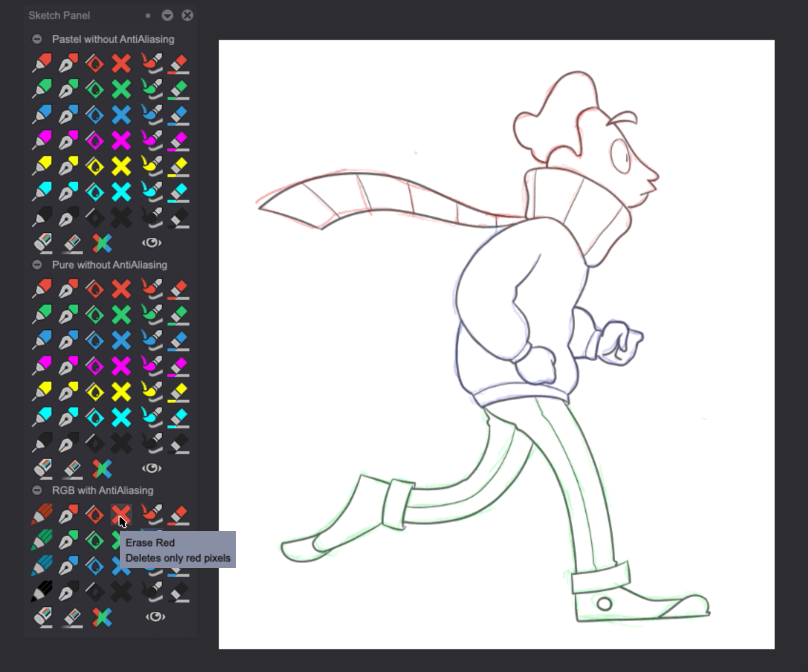
Task: Select the red eraser in Pure without AntiAliasing
Action: coord(180,288)
